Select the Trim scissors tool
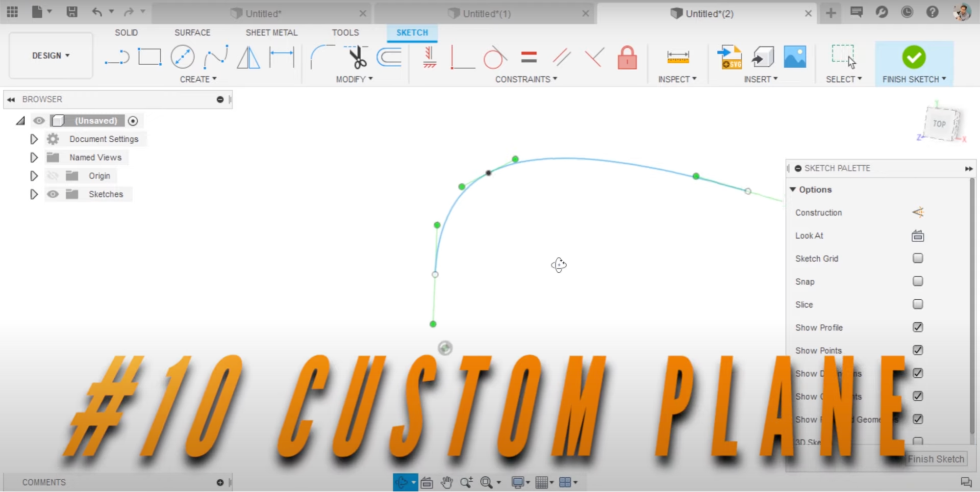Viewport: 980px width, 492px height. coord(356,57)
